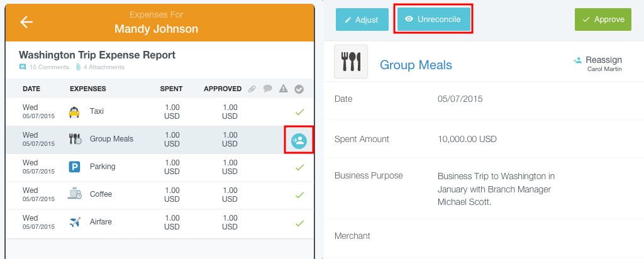Click the Parking P icon
Viewport: 644px width, 259px height.
click(x=74, y=167)
